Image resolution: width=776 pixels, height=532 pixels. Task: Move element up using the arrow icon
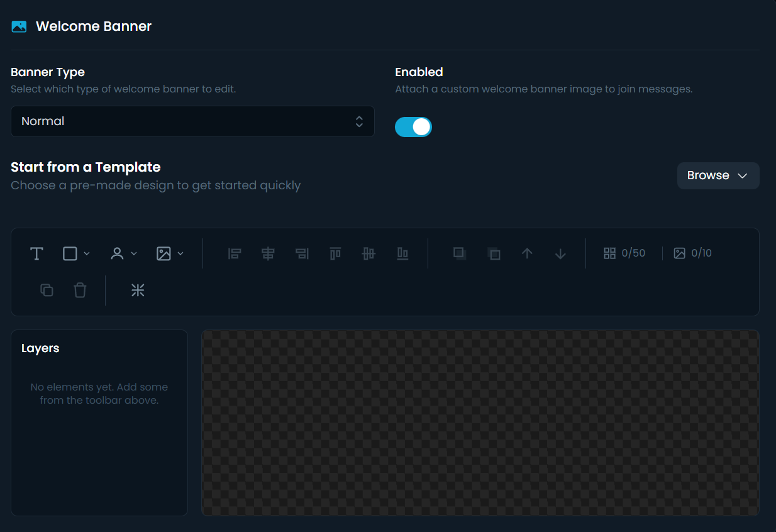(x=527, y=253)
